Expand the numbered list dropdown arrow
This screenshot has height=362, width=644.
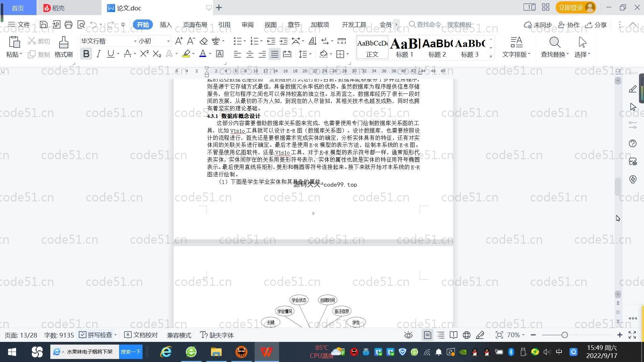[261, 41]
